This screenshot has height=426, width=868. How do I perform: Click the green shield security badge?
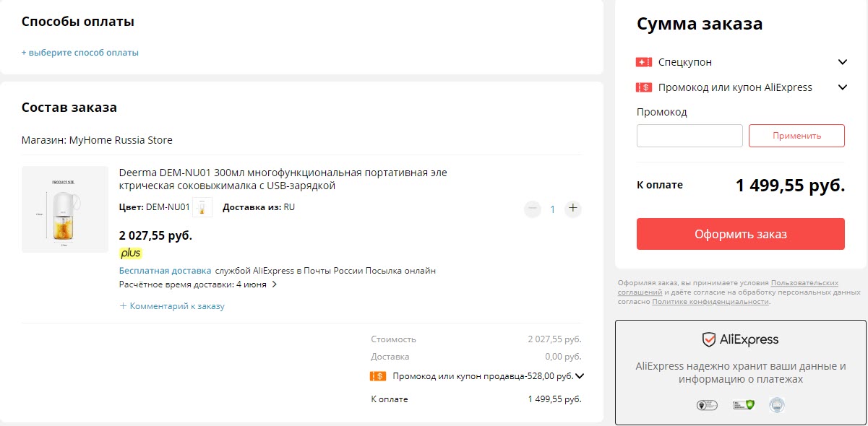point(743,405)
